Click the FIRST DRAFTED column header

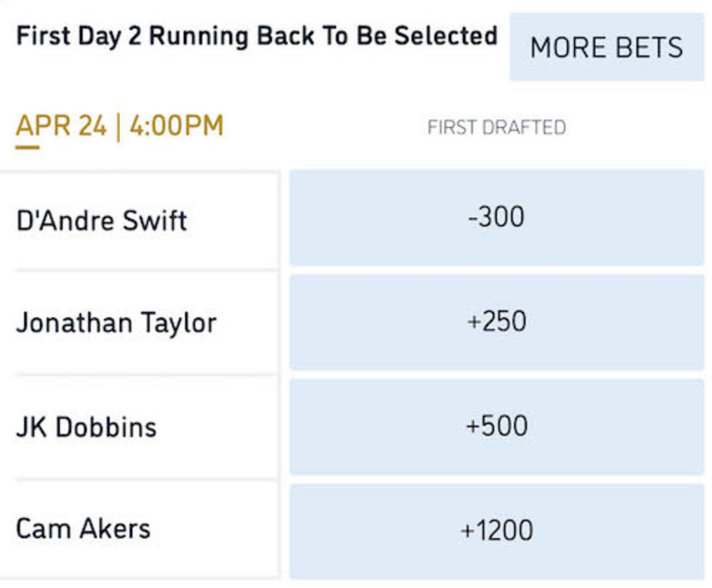point(496,126)
